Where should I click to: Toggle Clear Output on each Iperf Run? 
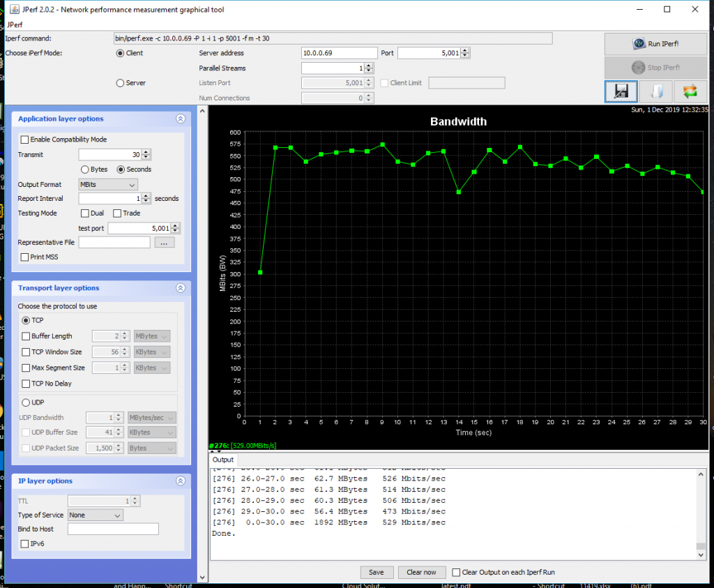click(x=456, y=573)
